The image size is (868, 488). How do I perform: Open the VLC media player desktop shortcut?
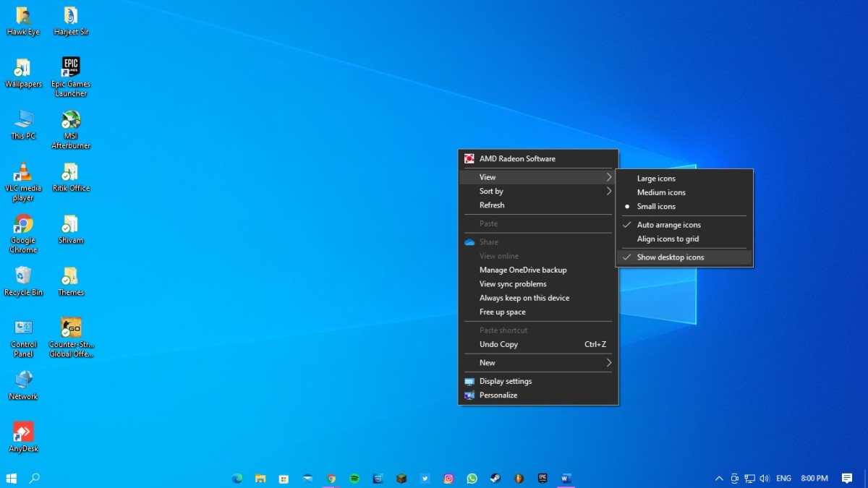[x=23, y=174]
